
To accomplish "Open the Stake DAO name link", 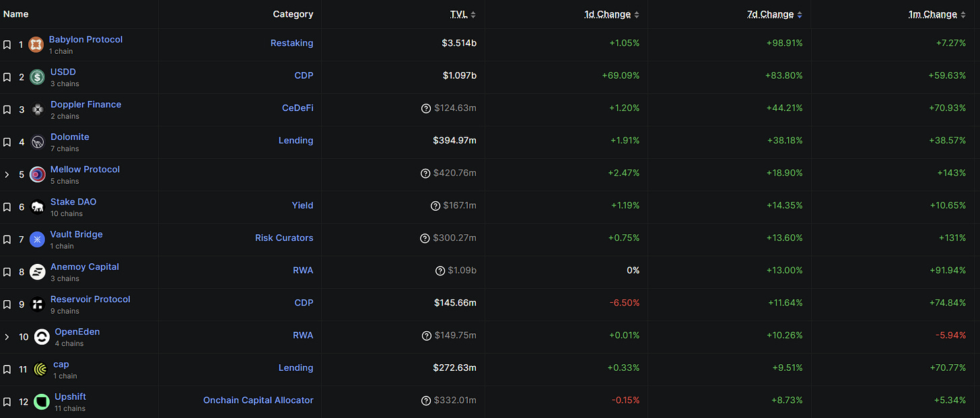I will click(x=73, y=202).
